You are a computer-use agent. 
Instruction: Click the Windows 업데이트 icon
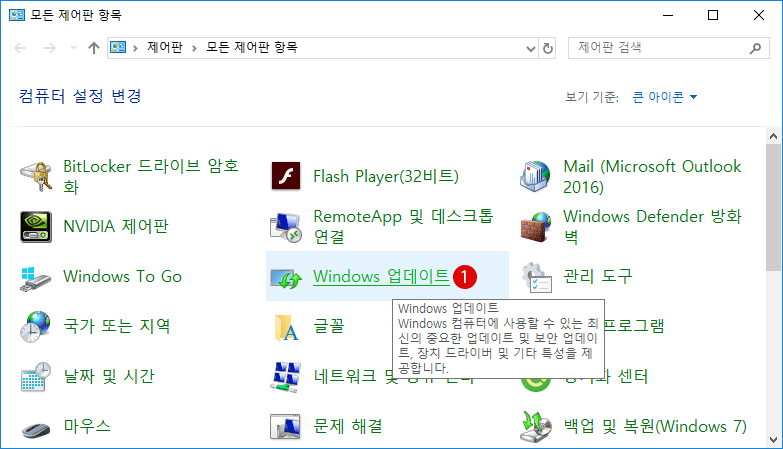point(286,279)
